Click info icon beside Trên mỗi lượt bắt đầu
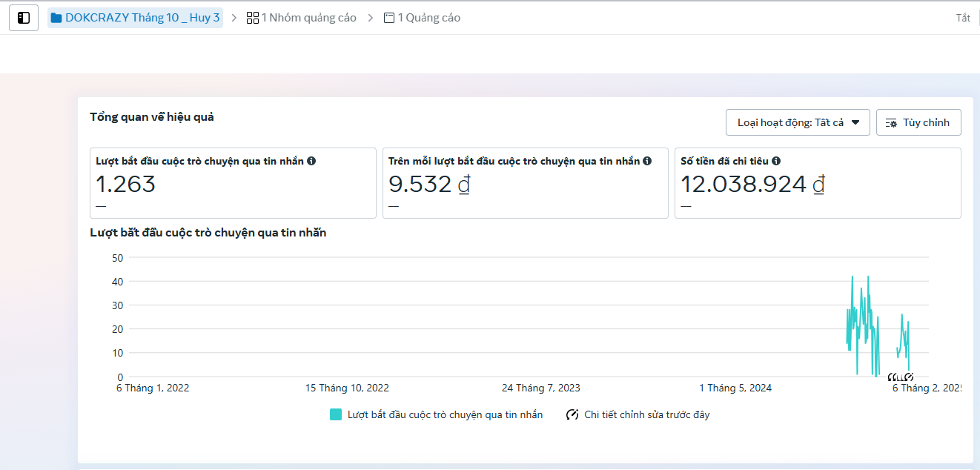Viewport: 980px width, 470px height. (x=647, y=161)
